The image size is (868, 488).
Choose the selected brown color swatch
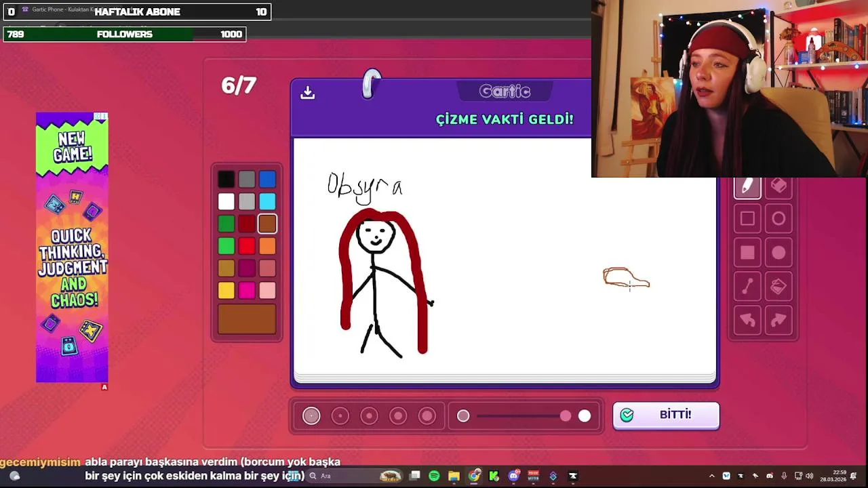click(x=267, y=224)
